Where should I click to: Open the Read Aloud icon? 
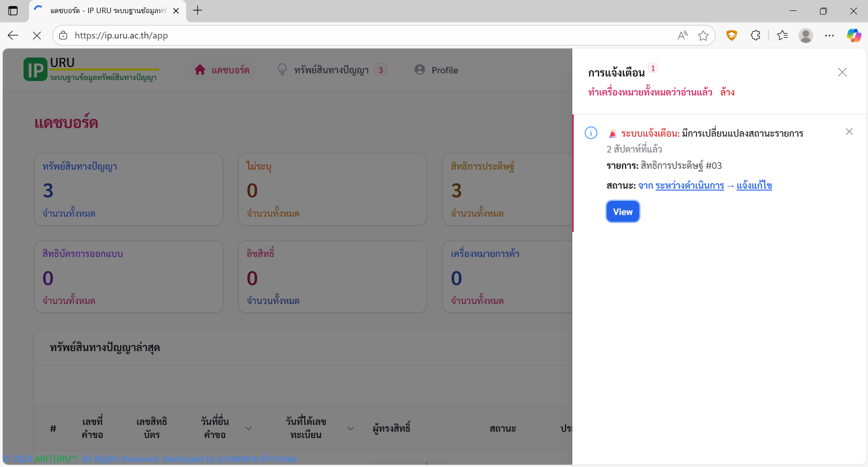coord(682,35)
